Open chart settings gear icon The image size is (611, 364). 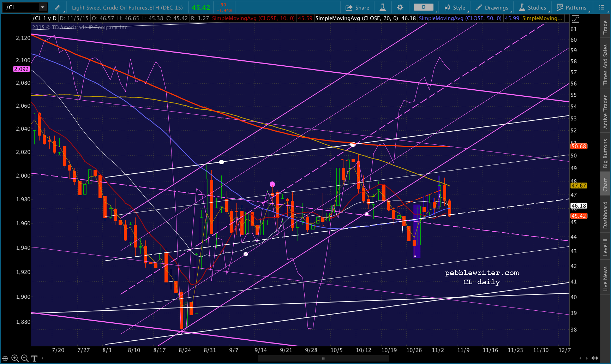400,7
